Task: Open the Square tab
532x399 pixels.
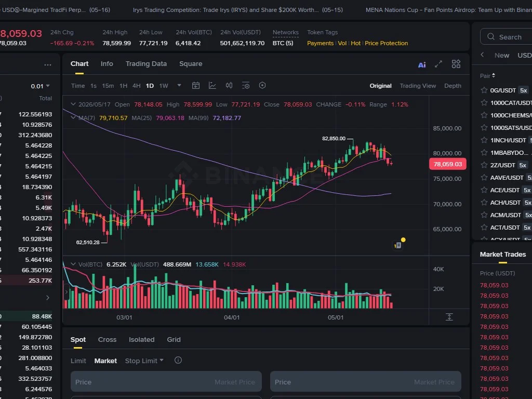Action: 191,64
